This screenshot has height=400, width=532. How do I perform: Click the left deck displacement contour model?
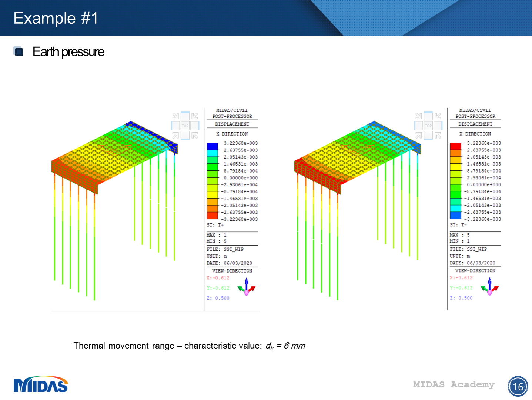click(x=114, y=210)
